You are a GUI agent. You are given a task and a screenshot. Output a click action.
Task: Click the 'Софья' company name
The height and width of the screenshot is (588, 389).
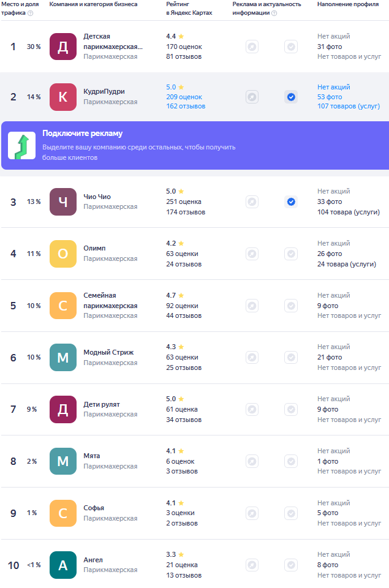(x=94, y=508)
